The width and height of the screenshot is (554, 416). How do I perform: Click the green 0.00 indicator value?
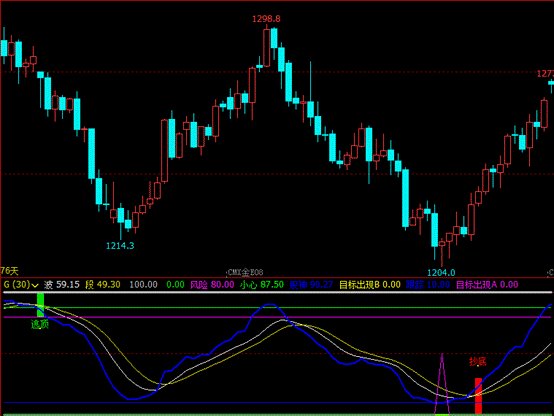click(x=175, y=285)
